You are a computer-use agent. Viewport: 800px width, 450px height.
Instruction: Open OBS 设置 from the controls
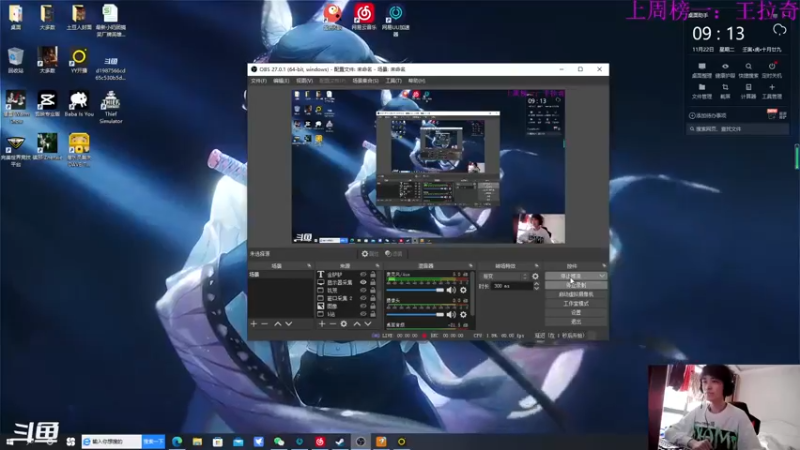576,313
